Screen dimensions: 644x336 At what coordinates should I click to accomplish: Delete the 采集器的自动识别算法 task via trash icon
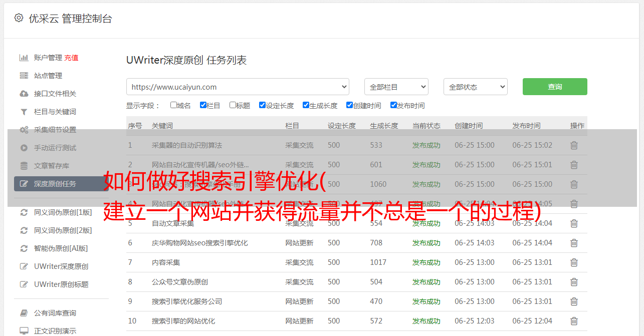pos(574,145)
